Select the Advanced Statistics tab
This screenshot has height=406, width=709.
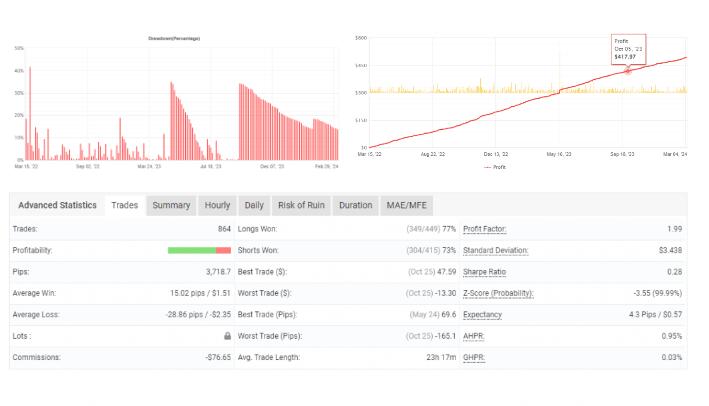(58, 205)
